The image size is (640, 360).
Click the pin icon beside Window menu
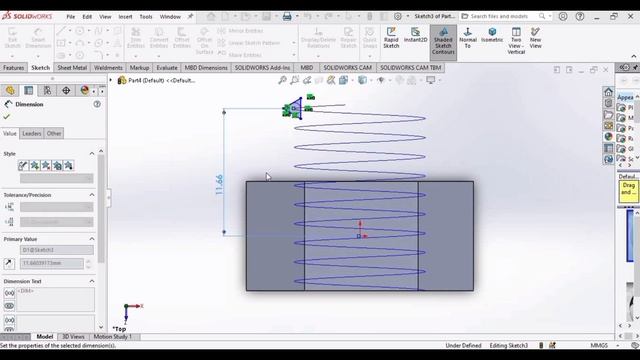point(190,16)
